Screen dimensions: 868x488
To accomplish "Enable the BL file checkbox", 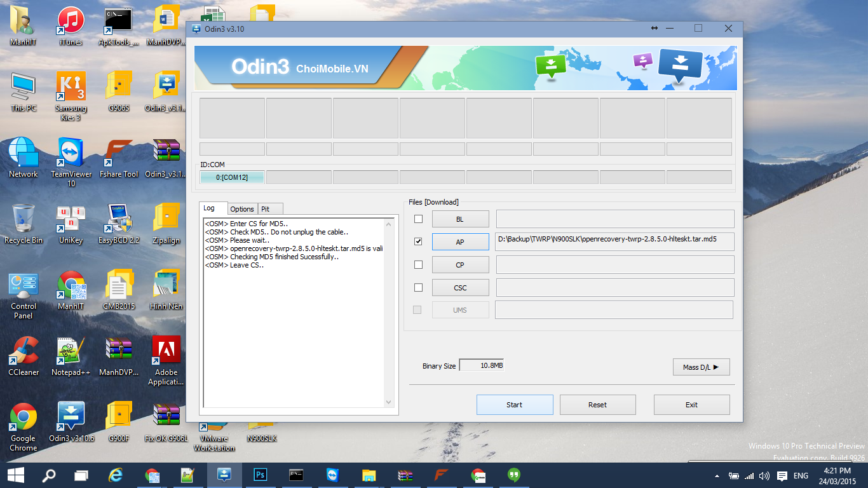I will (x=418, y=219).
